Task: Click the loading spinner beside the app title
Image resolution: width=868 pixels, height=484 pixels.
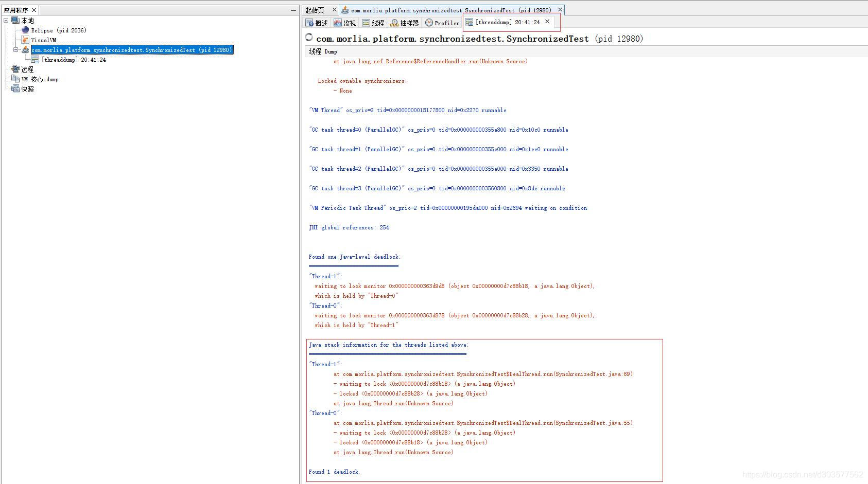Action: tap(309, 37)
